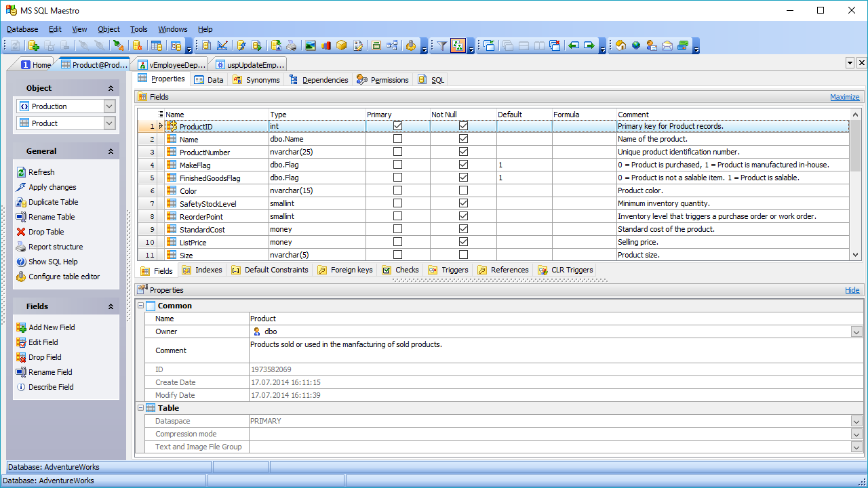Uncheck Not Null for ProductNumber field
The width and height of the screenshot is (868, 488).
(x=463, y=152)
